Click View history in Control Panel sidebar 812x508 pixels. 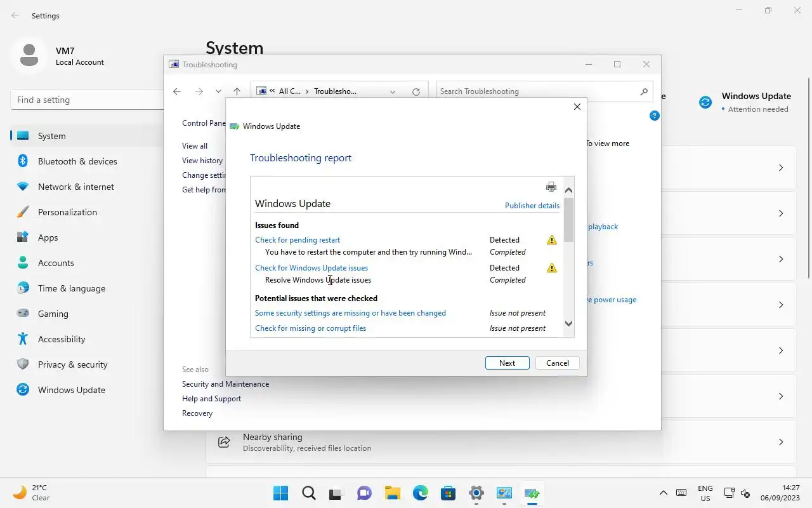pos(202,161)
